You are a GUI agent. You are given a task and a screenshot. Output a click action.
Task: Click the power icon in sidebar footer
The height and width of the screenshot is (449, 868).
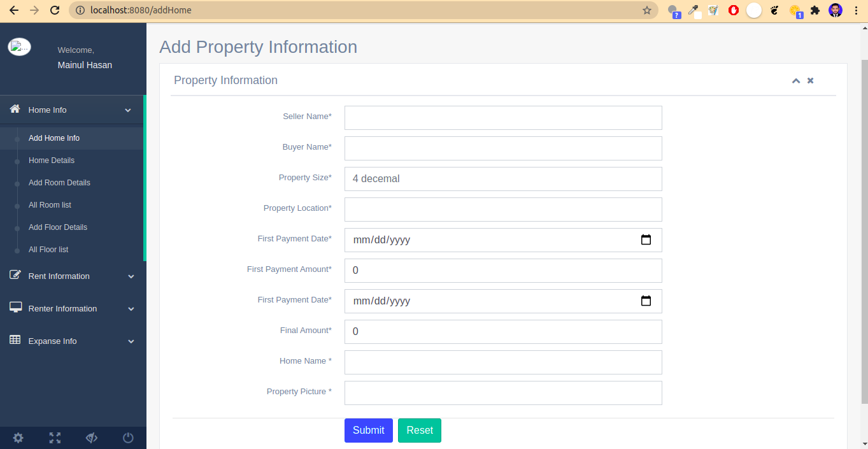[x=127, y=438]
